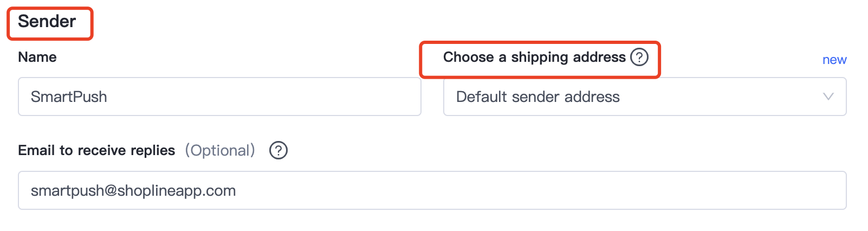Click the "new" link to add an address
The image size is (868, 231).
[834, 60]
